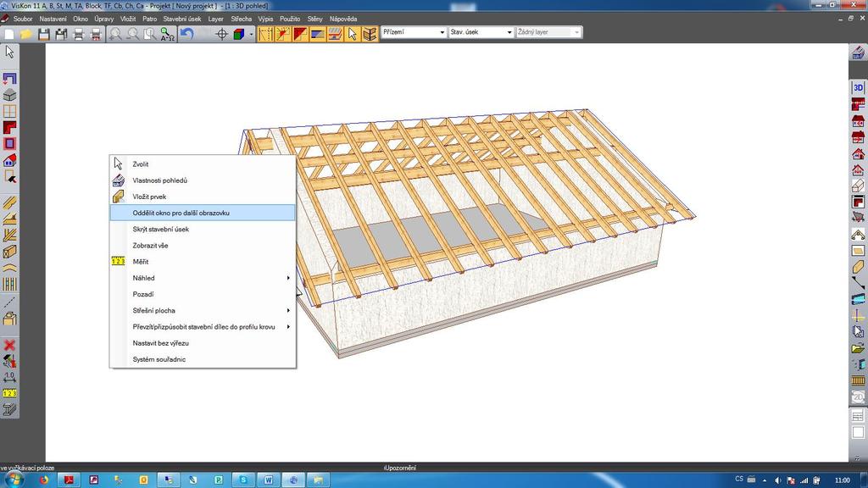Click the zoom in magnifier icon
Viewport: 868px width, 488px height.
coord(115,34)
